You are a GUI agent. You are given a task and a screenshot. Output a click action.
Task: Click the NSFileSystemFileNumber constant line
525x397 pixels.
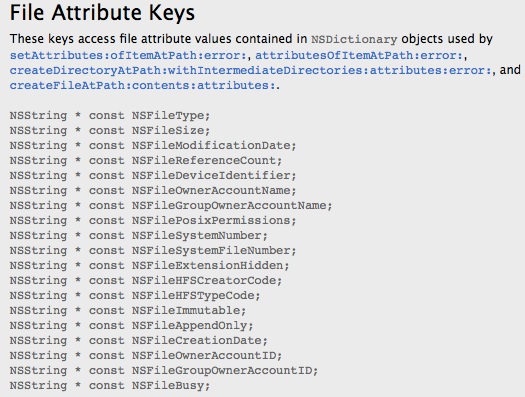pyautogui.click(x=153, y=251)
